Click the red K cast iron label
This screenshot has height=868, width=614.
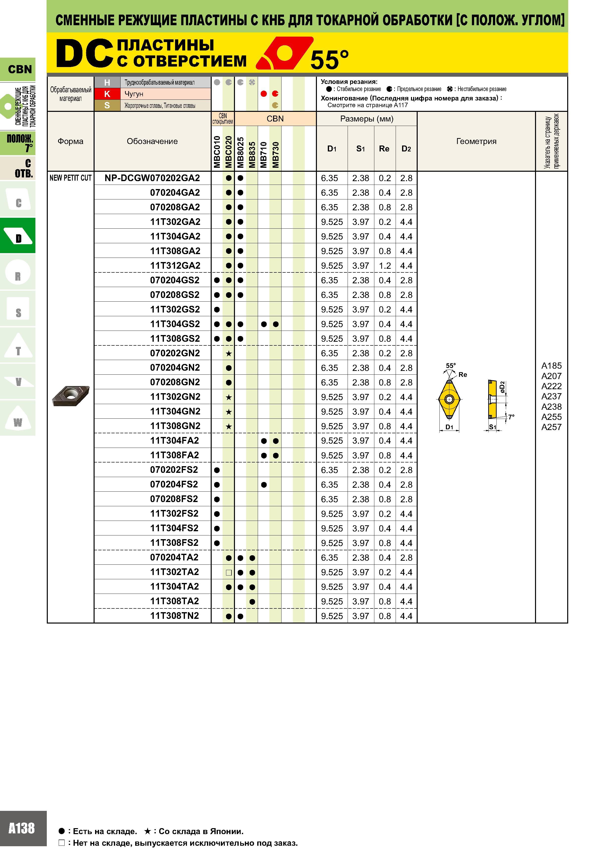[x=107, y=94]
